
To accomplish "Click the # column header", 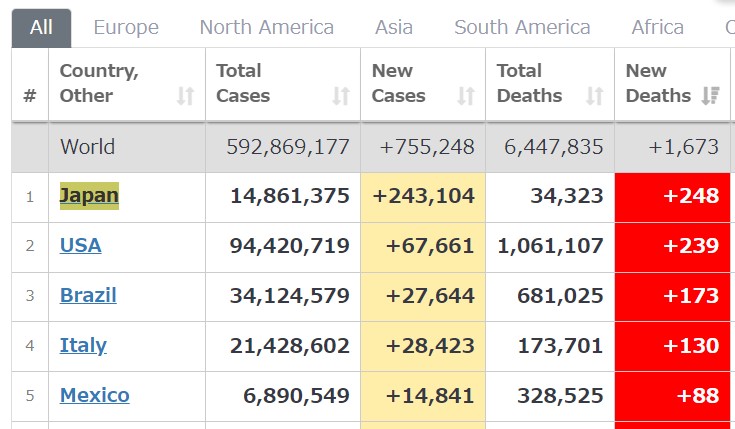I will click(x=30, y=84).
